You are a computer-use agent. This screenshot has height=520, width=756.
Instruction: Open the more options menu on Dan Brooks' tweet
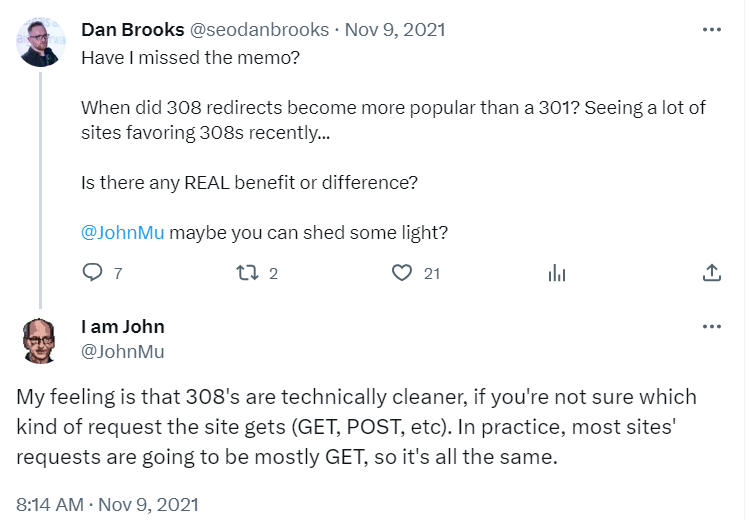(x=712, y=29)
